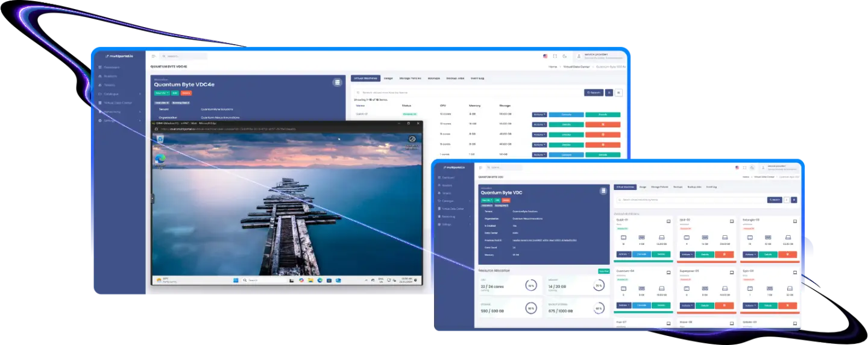Open Actions dropdown on Superpose-05 card
Viewport: 868px width, 345px height.
(686, 305)
